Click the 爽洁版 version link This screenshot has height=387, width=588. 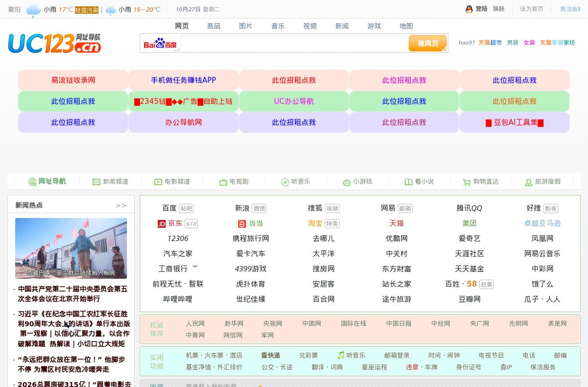coord(570,9)
